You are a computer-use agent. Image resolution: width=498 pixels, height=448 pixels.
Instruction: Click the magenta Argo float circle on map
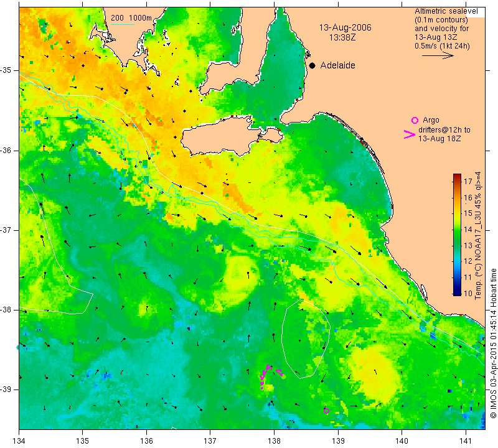tap(326, 411)
